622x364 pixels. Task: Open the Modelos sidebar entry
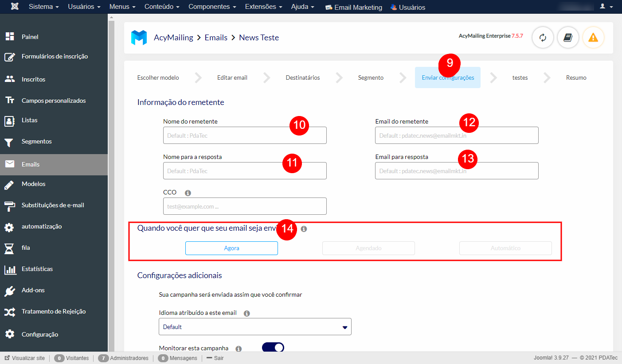tap(34, 184)
